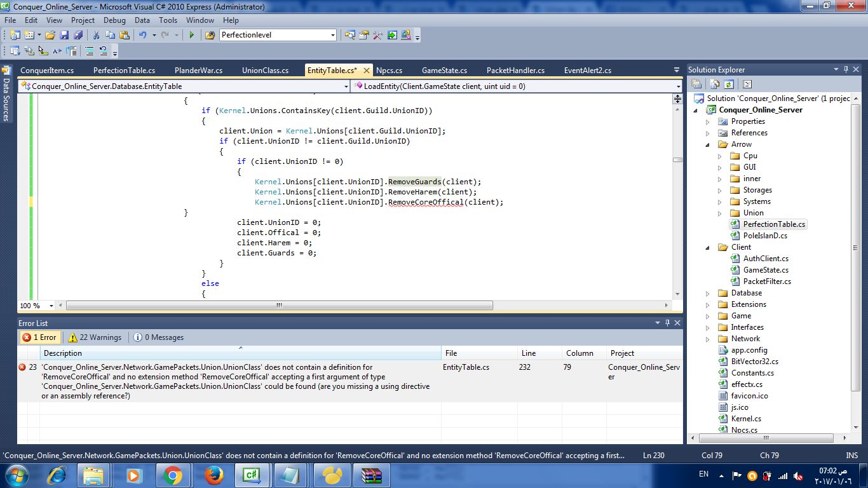Viewport: 868px width, 488px height.
Task: Click Refresh icon in Solution Explorer toolbar
Action: [729, 84]
